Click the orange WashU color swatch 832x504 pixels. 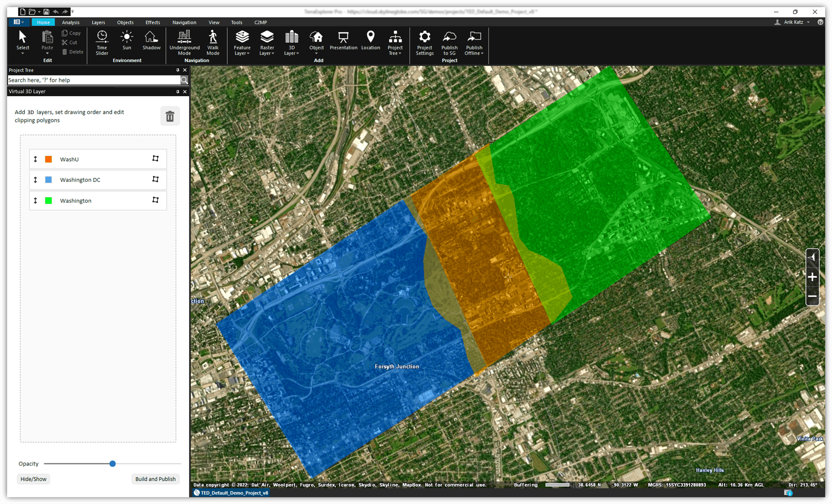pyautogui.click(x=48, y=159)
